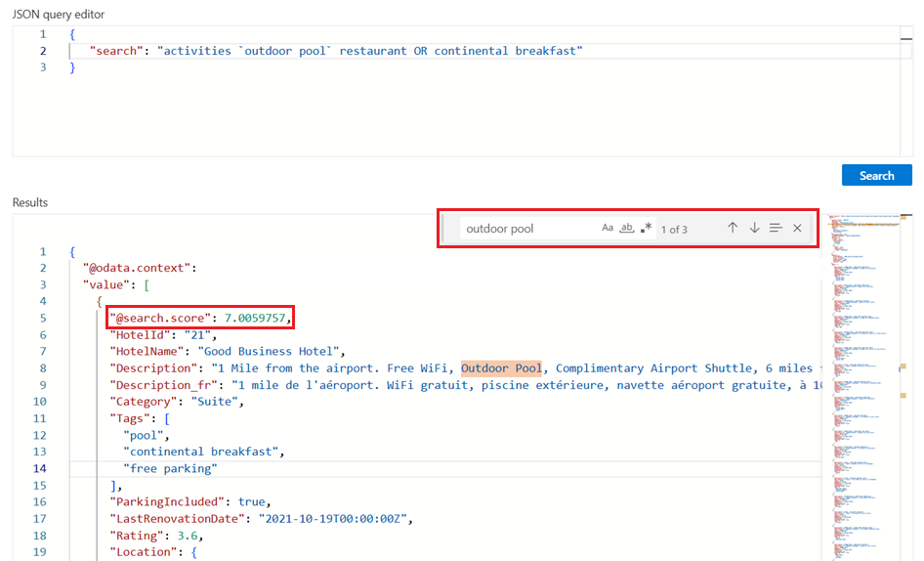The image size is (924, 561).
Task: Click the search query text in line 2
Action: 370,51
